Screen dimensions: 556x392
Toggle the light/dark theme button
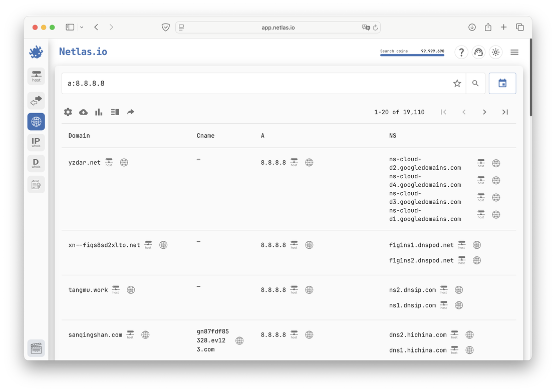click(x=495, y=52)
